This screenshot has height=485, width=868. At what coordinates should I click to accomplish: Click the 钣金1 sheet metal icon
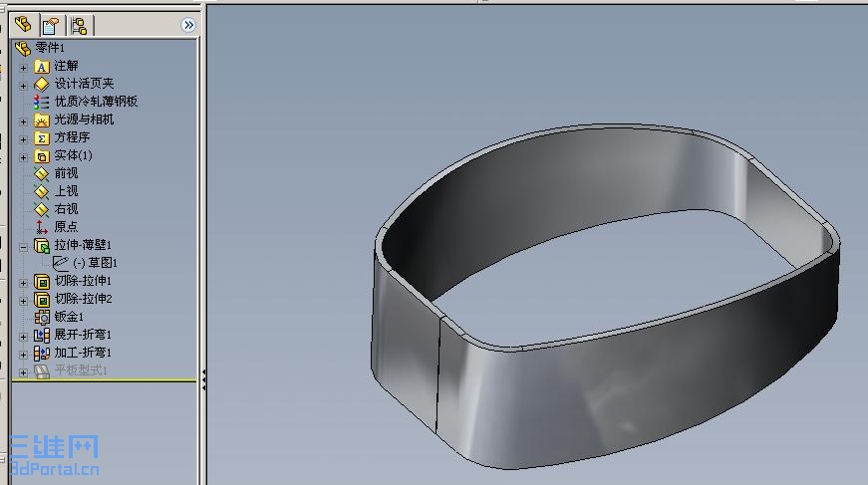42,317
